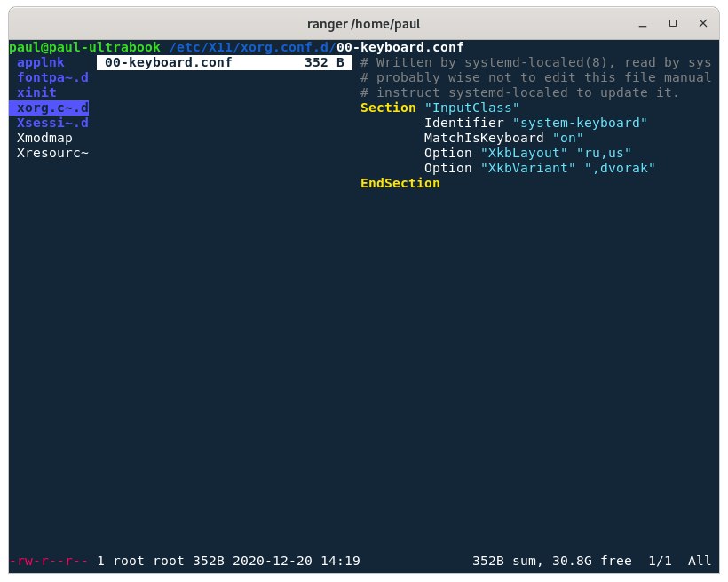Click the -rw-r--r-- permissions in status bar

tap(49, 561)
